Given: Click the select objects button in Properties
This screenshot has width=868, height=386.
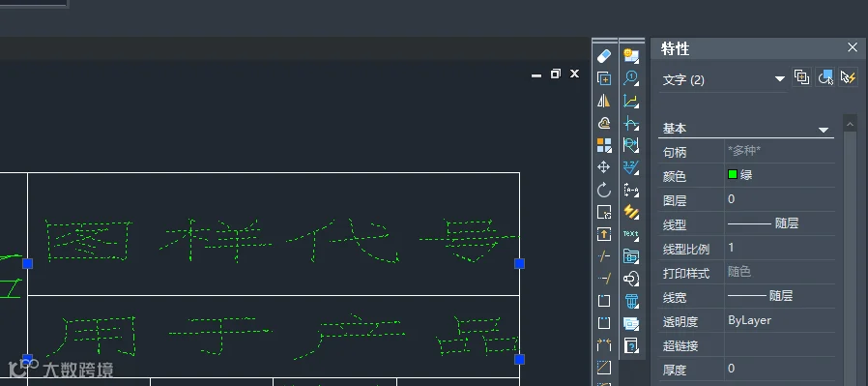Looking at the screenshot, I should point(825,77).
